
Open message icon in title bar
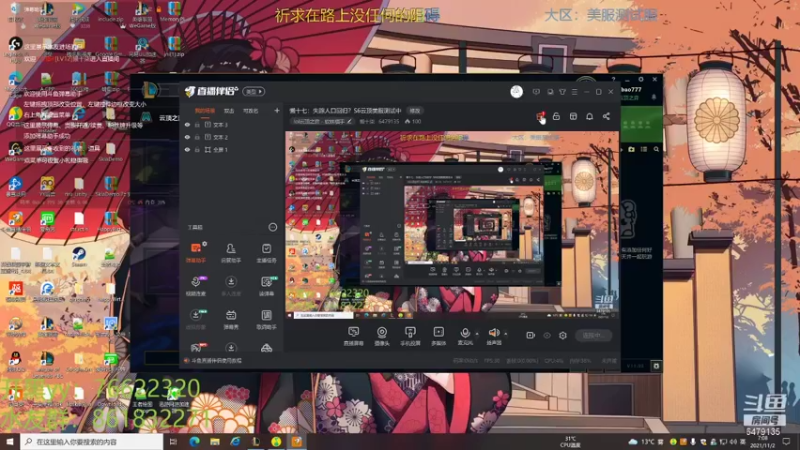pyautogui.click(x=536, y=92)
